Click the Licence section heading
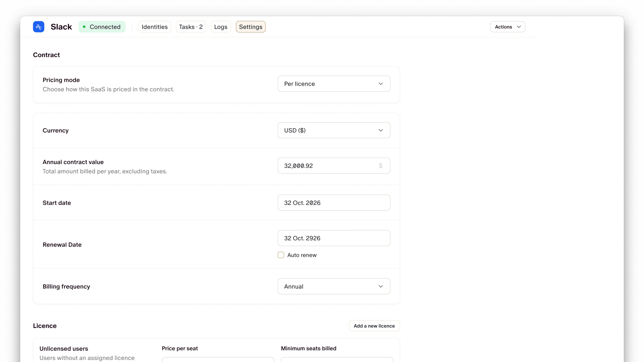Image resolution: width=644 pixels, height=362 pixels. pos(45,326)
